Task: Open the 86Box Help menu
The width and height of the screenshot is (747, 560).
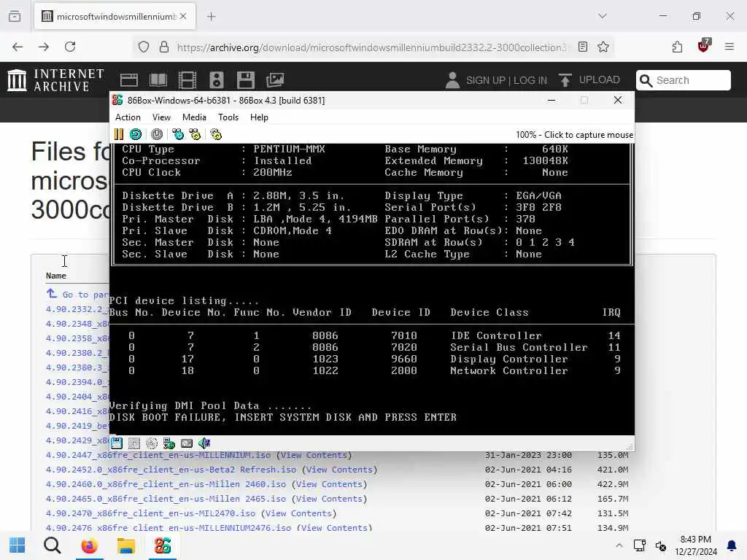Action: point(259,117)
